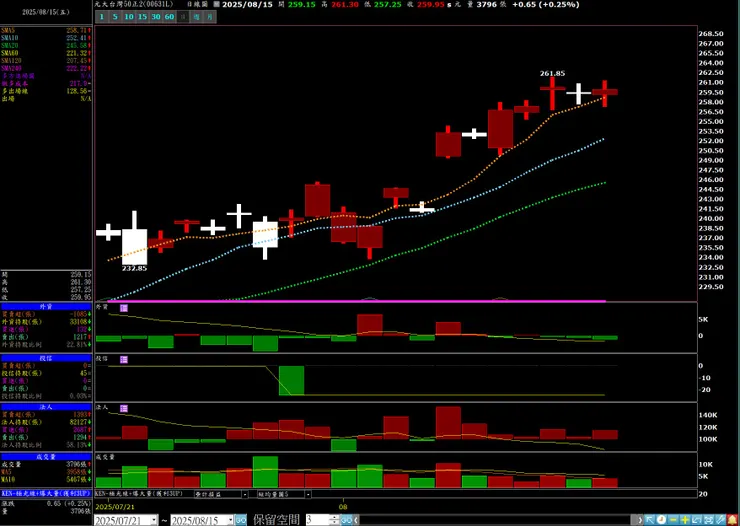Click the 261.85 high price label on chart
This screenshot has width=740, height=526.
(x=552, y=74)
